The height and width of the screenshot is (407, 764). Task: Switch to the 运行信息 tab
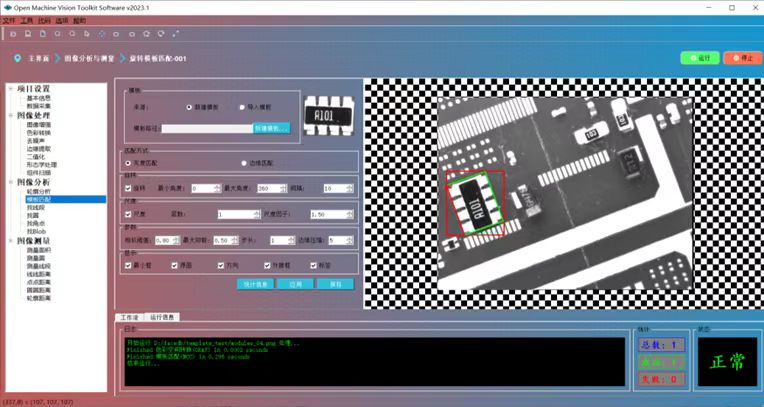coord(160,317)
